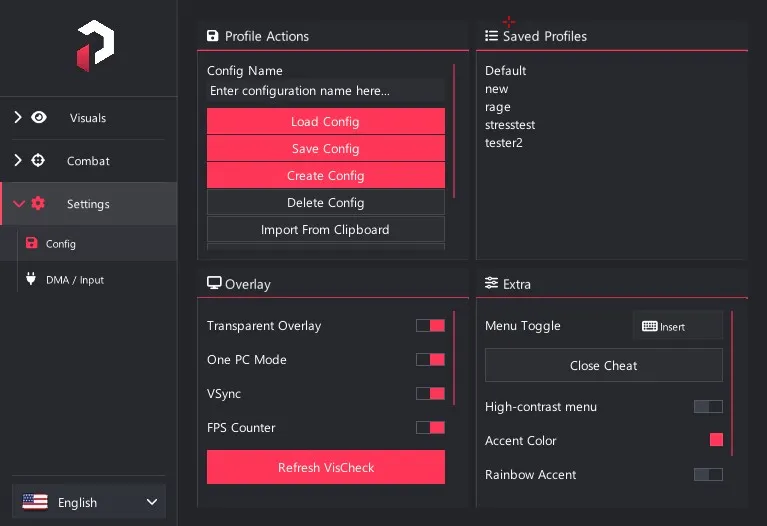Click the logo at top of sidebar
The width and height of the screenshot is (767, 526).
click(x=95, y=46)
